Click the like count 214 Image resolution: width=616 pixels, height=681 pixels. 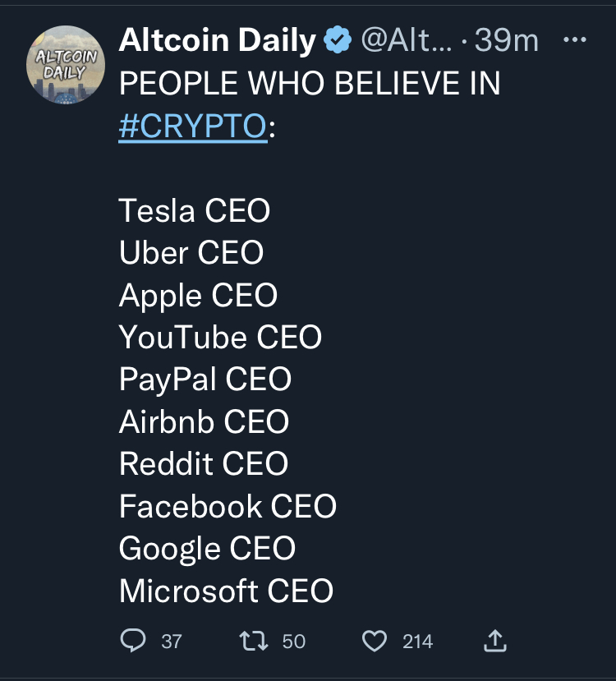417,641
